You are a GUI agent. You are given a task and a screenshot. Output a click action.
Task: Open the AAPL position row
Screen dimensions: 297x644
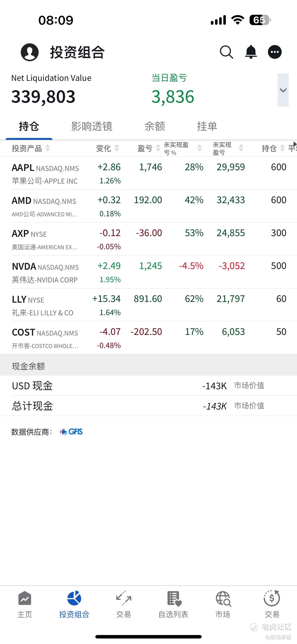[x=148, y=173]
